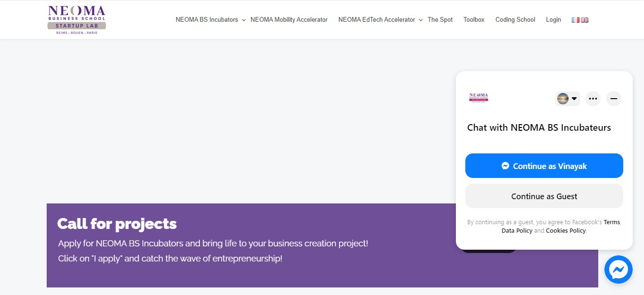Click the Login link
The image size is (644, 295).
coord(553,20)
